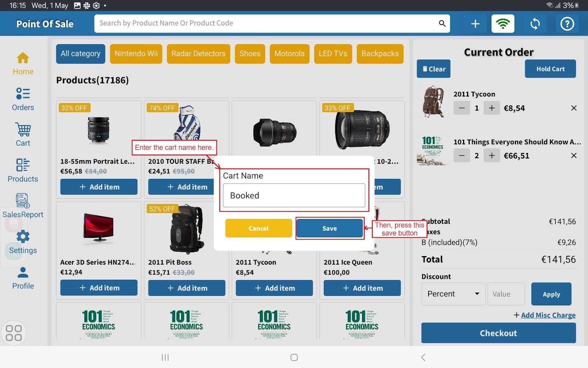Open the Home icon in sidebar

(x=23, y=63)
